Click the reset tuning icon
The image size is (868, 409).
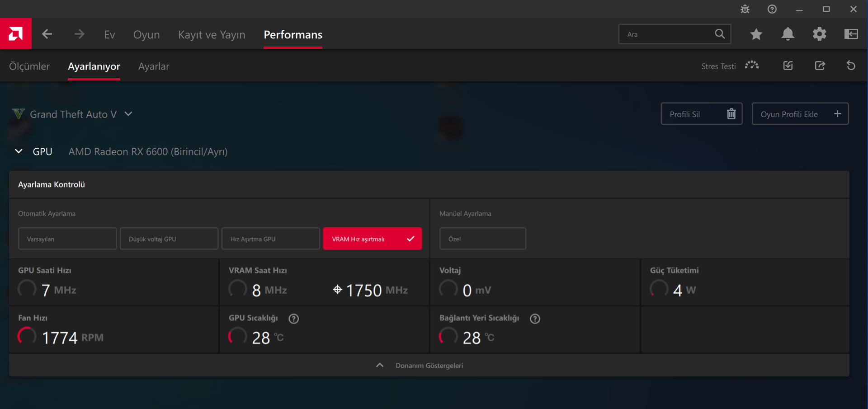[851, 66]
